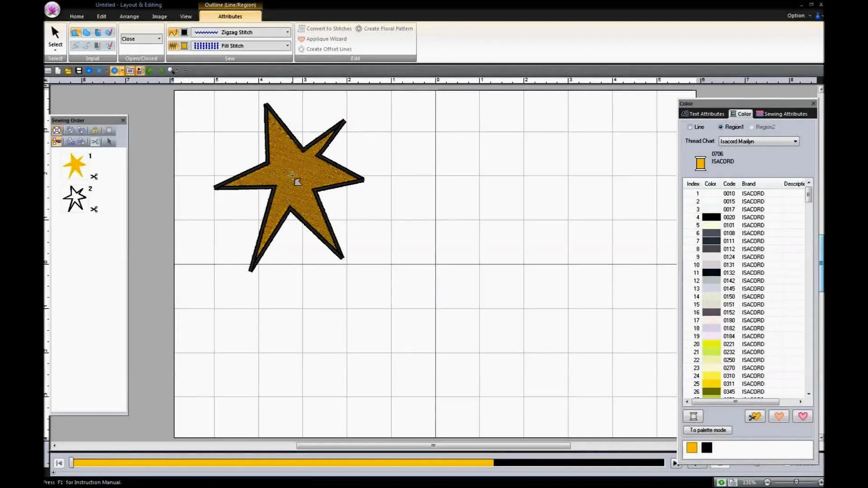Select thread row 26 code 0345
This screenshot has width=868, height=488.
tap(745, 392)
